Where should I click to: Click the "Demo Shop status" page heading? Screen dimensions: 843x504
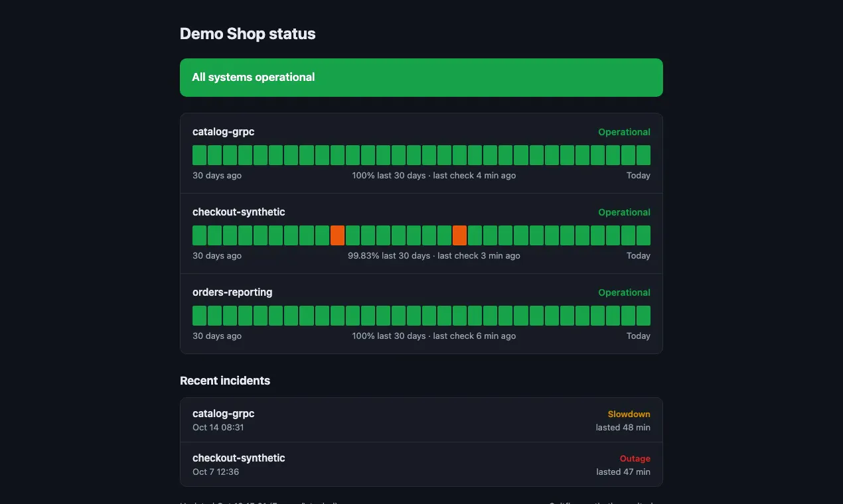[248, 34]
